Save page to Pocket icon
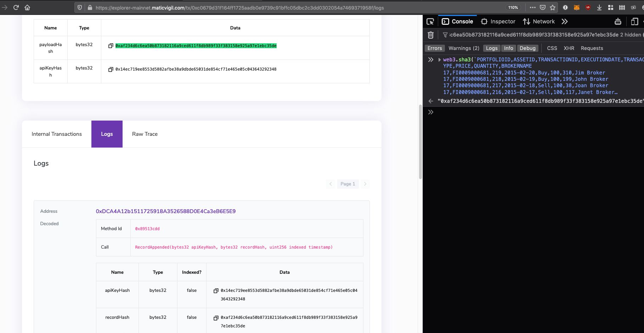The height and width of the screenshot is (333, 644). (543, 7)
